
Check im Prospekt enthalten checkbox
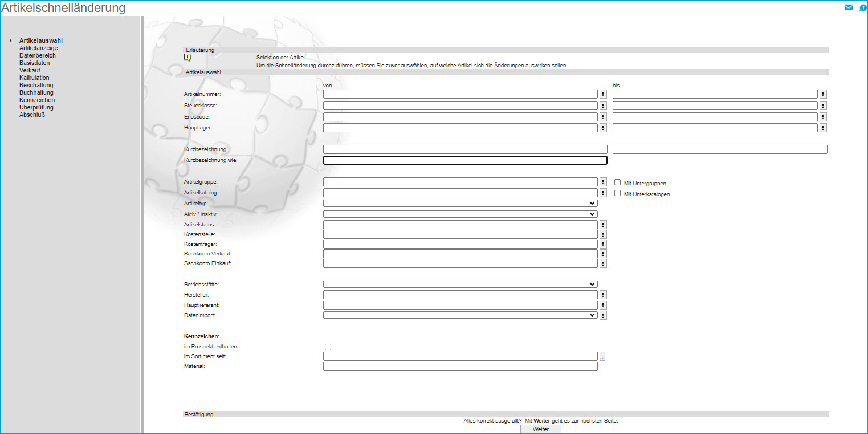point(328,347)
